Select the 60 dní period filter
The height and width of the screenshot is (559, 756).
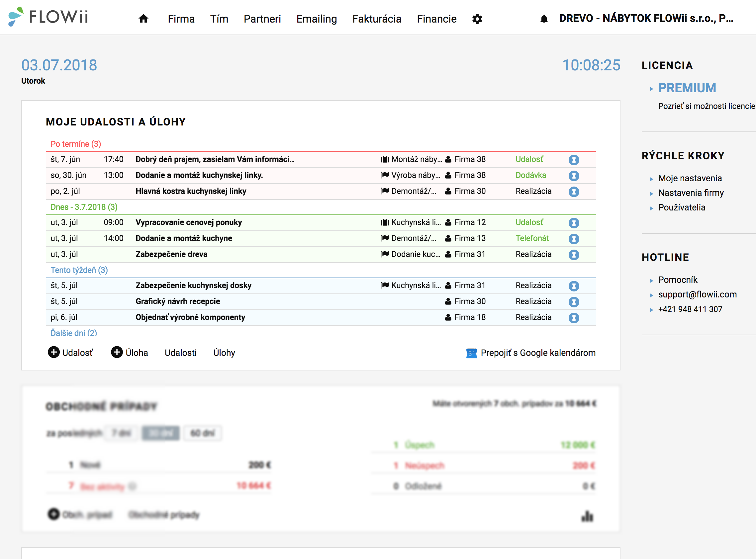[203, 433]
